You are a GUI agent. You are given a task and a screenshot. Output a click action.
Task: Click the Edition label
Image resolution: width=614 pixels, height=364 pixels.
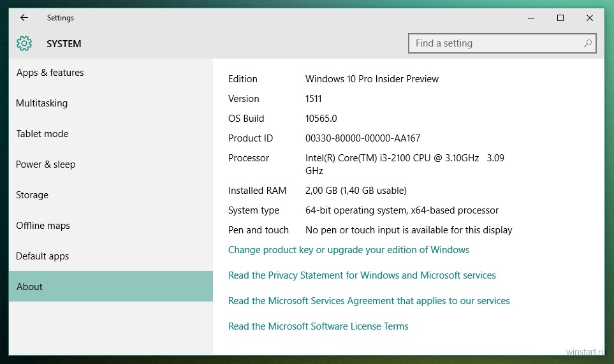[243, 79]
